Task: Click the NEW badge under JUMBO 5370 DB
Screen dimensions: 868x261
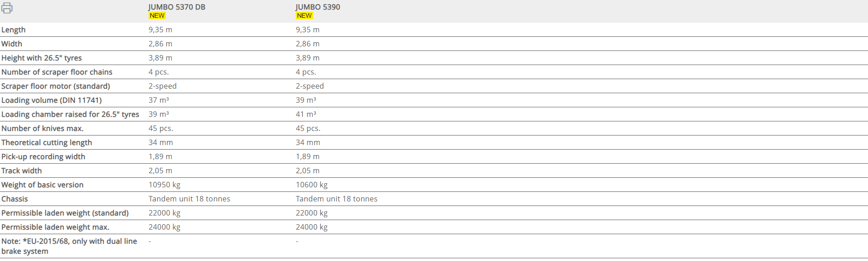Action: coord(157,15)
